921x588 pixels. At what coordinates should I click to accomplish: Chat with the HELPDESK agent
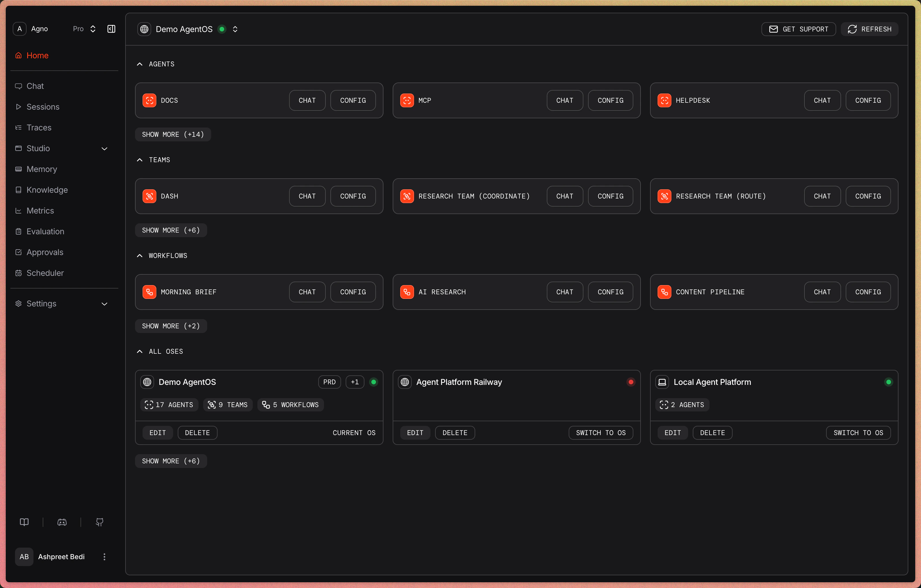(x=822, y=100)
